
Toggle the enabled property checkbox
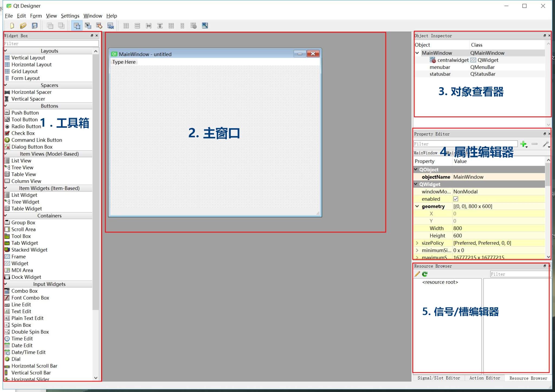click(456, 199)
